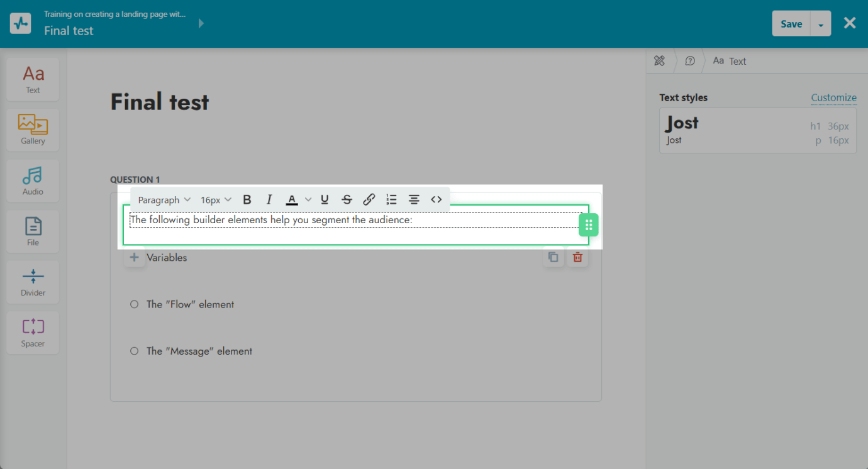Click the numbered list icon
This screenshot has height=469, width=868.
(x=391, y=200)
